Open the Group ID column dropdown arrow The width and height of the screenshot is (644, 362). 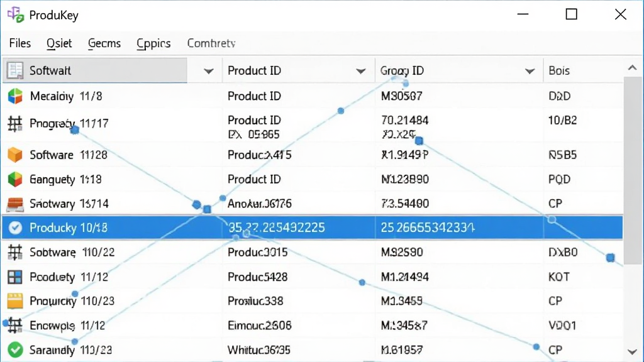click(530, 71)
